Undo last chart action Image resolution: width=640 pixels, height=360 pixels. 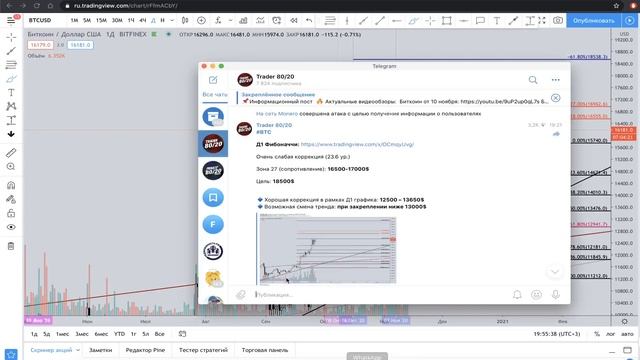(309, 20)
